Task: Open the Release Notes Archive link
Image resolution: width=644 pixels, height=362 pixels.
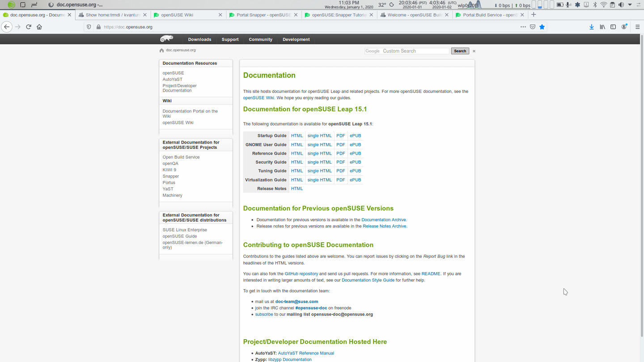Action: point(385,226)
